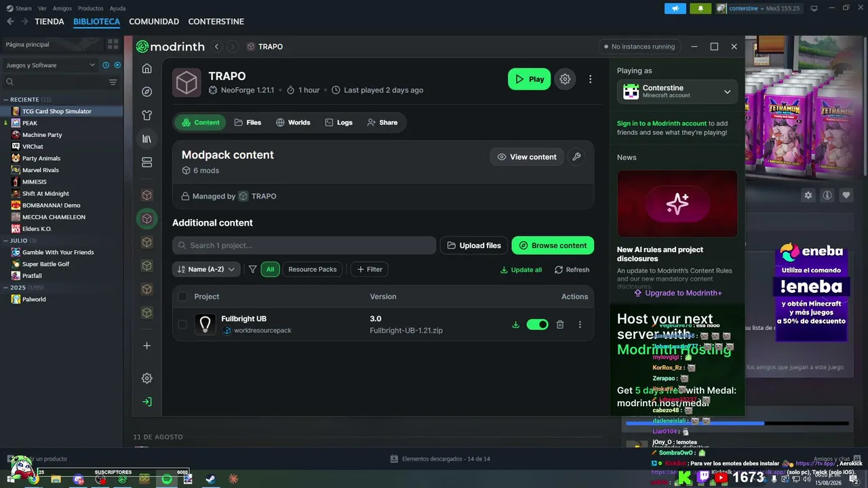Click the Search 1 project field
Image resolution: width=868 pixels, height=488 pixels.
304,245
